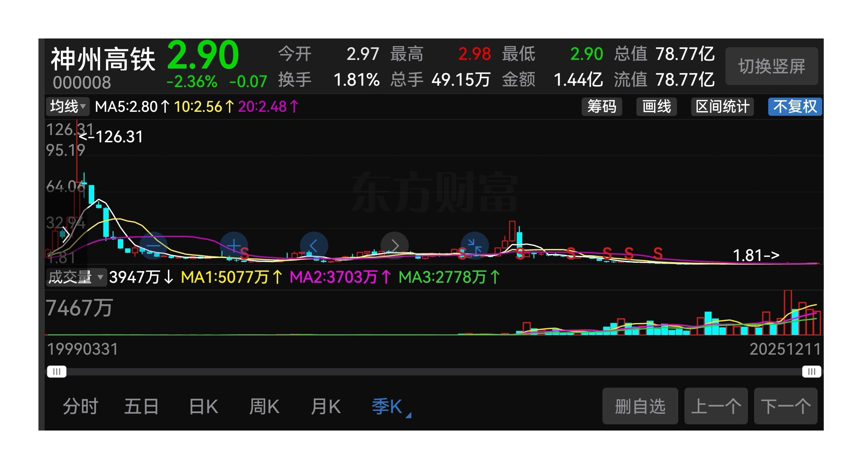Screen dimensions: 868x469
Task: Toggle 区间统计 range statistics mode
Action: [722, 107]
